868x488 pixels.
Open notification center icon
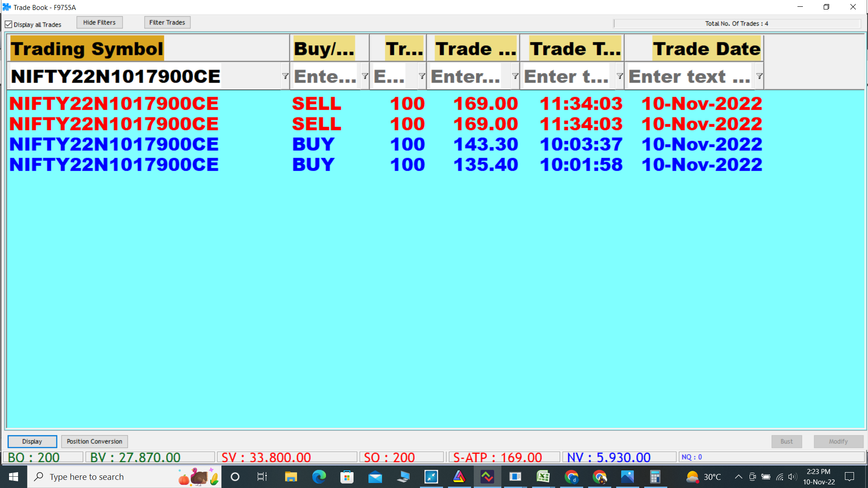[849, 477]
